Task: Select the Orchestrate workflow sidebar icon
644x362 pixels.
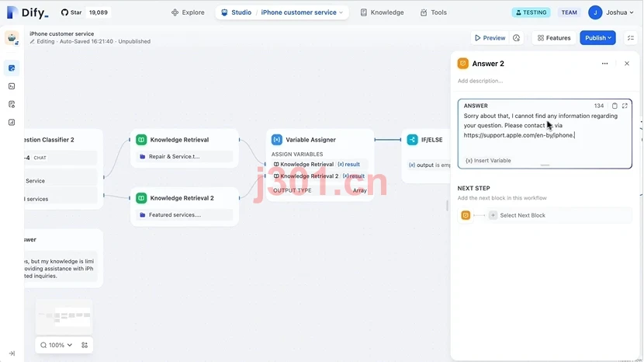Action: [x=12, y=68]
